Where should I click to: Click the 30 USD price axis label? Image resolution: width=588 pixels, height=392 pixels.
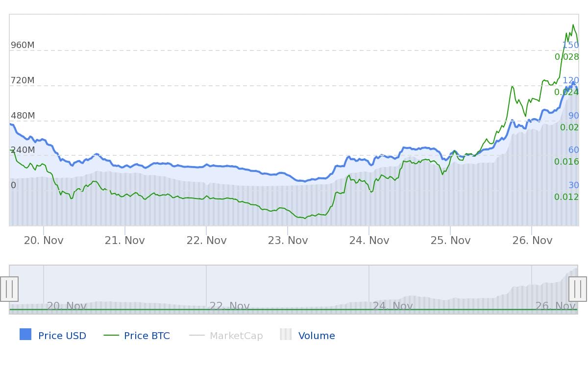pos(574,185)
